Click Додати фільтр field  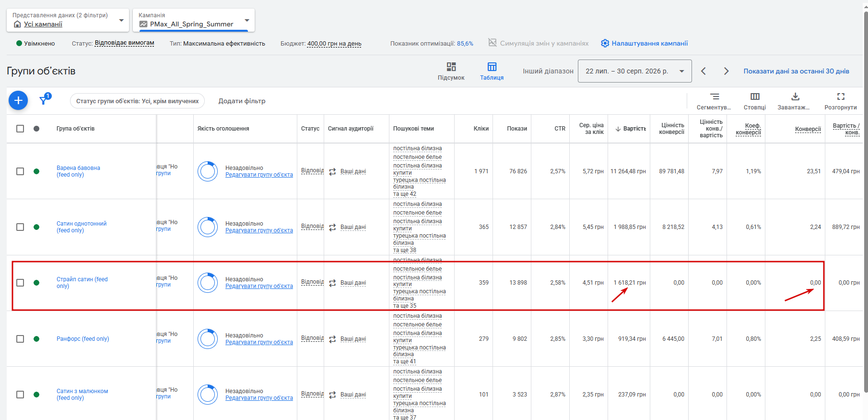242,101
